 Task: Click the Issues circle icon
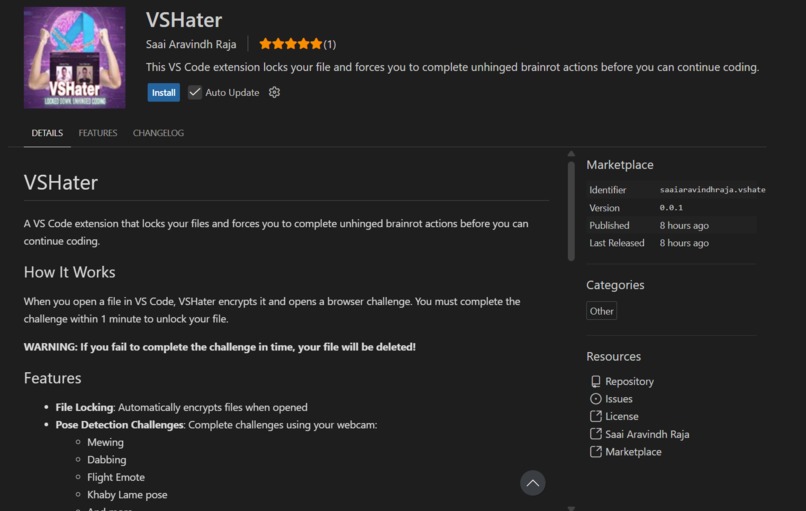tap(596, 399)
